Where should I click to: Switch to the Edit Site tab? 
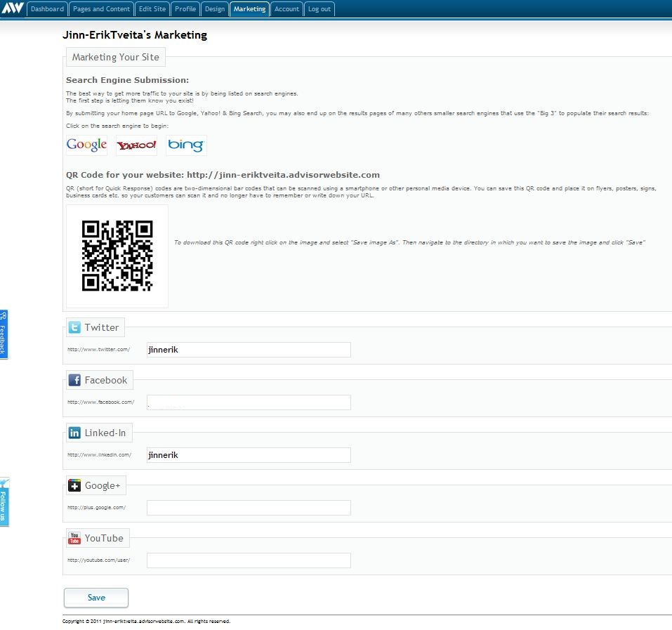point(152,9)
